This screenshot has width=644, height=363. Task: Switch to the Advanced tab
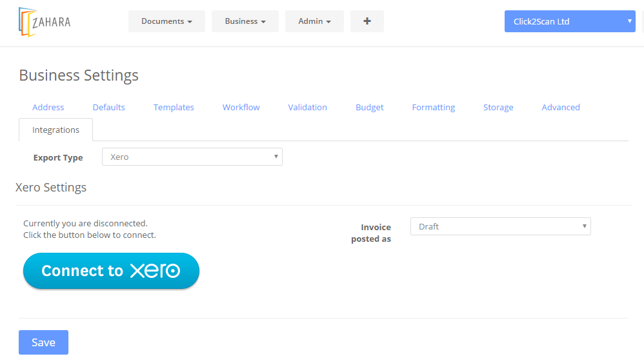click(561, 107)
